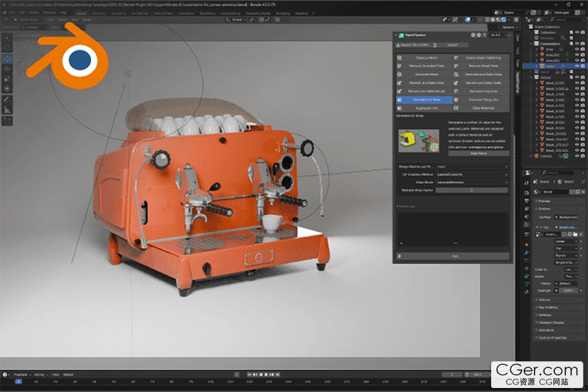The width and height of the screenshot is (588, 392).
Task: Select the Cursor tool in left toolbar
Action: [x=7, y=47]
